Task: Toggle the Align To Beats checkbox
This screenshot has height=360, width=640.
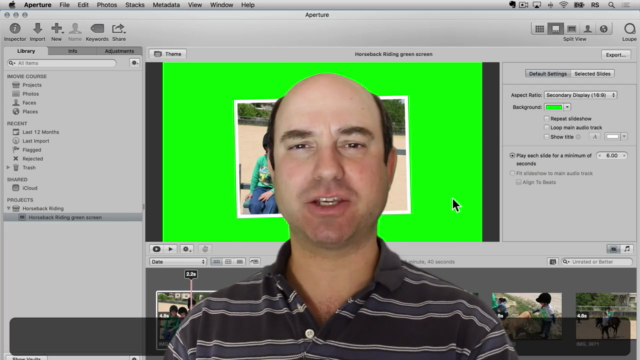Action: [518, 182]
